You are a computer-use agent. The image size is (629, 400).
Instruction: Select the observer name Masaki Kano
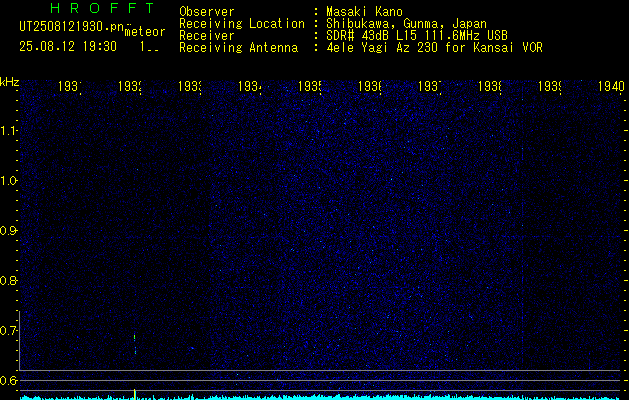pyautogui.click(x=364, y=12)
